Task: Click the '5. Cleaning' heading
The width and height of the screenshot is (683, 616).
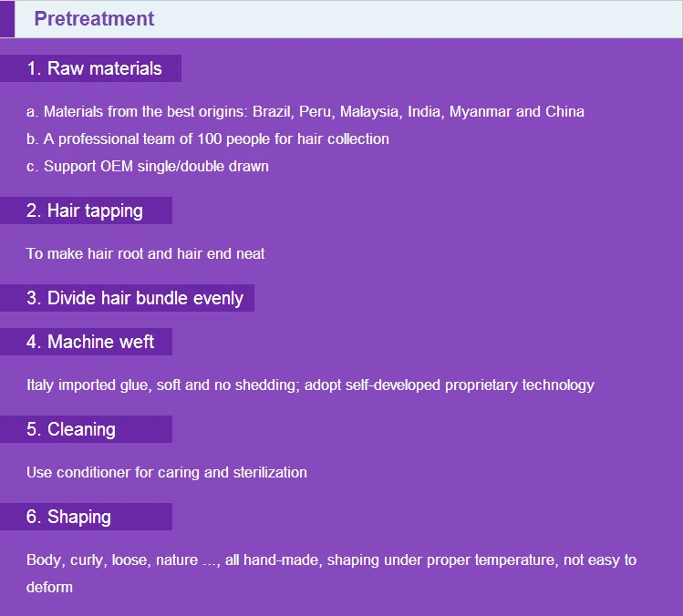Action: (71, 429)
